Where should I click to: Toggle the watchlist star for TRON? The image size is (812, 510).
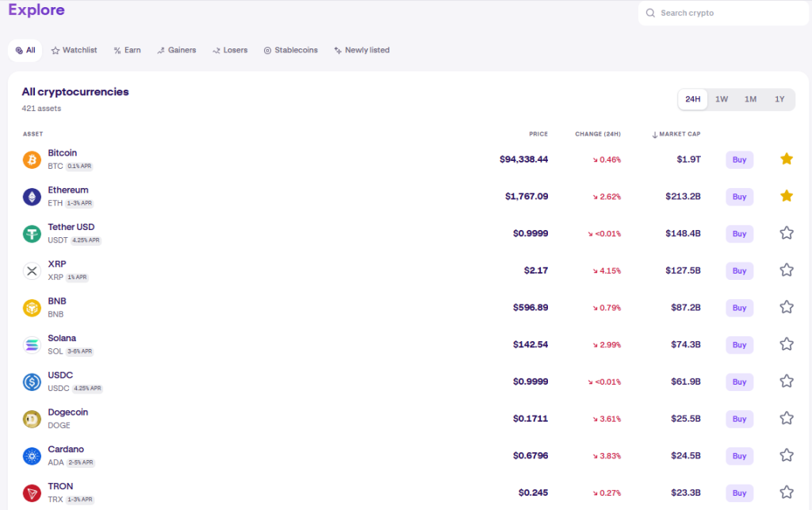pos(787,493)
